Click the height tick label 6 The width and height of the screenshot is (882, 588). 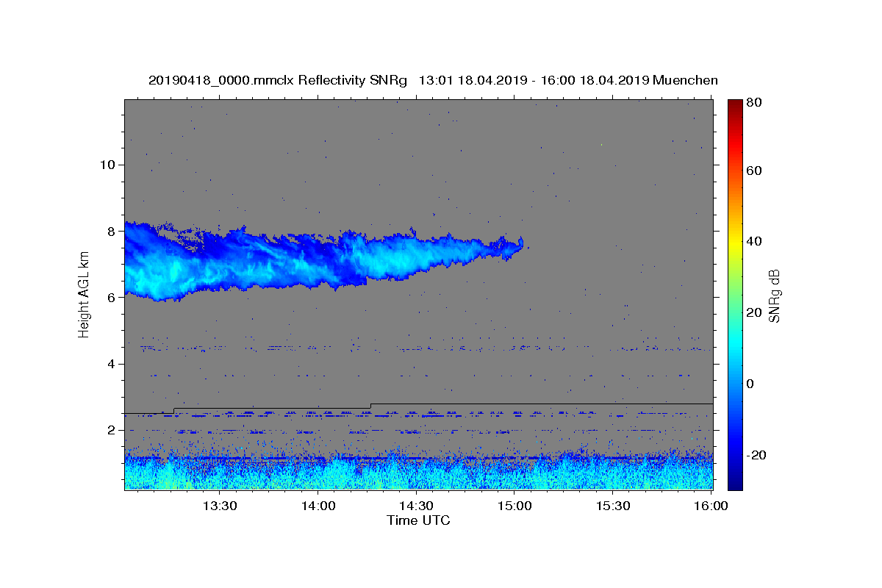(110, 297)
